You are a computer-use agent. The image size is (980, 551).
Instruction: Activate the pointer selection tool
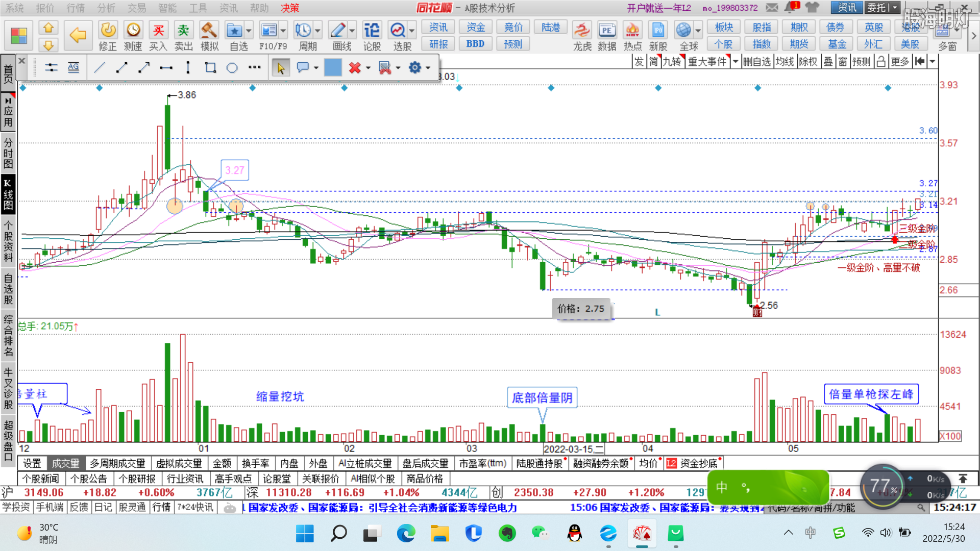pos(281,67)
